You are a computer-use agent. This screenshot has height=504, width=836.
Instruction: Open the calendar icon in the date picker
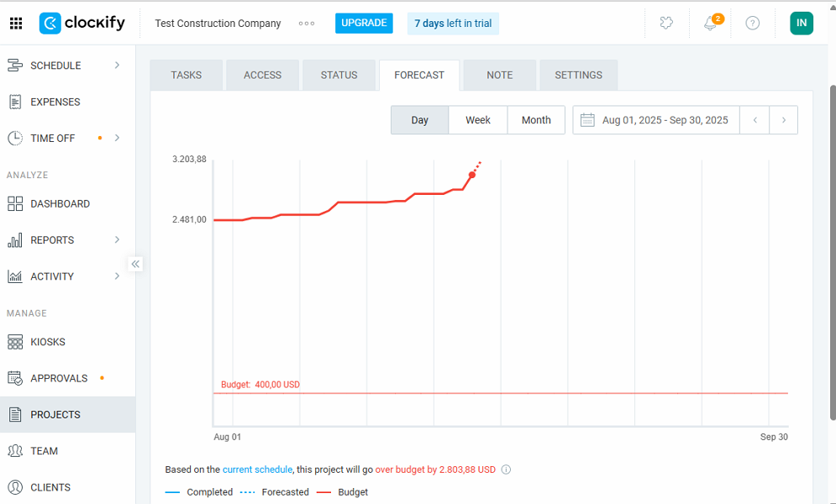click(588, 119)
